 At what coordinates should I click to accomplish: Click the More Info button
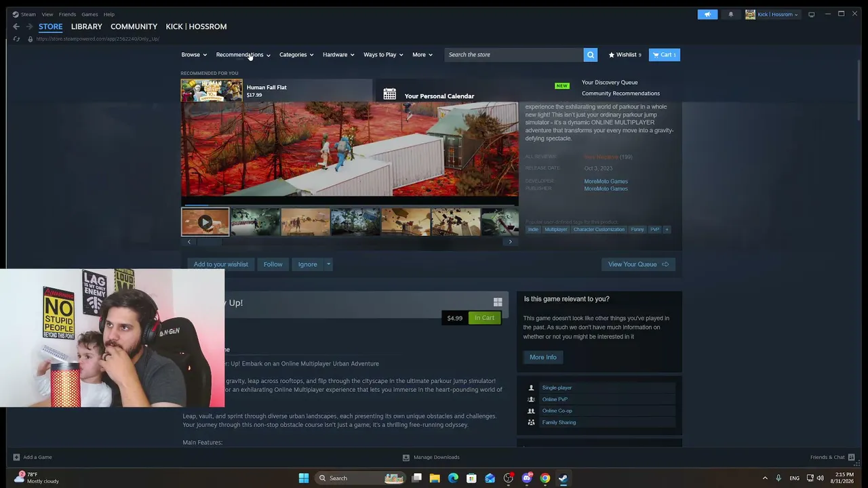pyautogui.click(x=542, y=357)
